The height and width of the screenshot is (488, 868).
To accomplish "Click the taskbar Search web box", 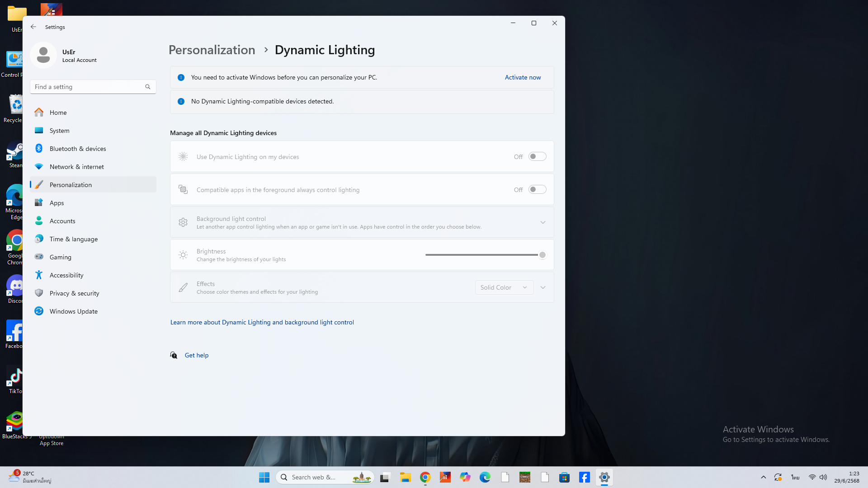I will pos(325,477).
